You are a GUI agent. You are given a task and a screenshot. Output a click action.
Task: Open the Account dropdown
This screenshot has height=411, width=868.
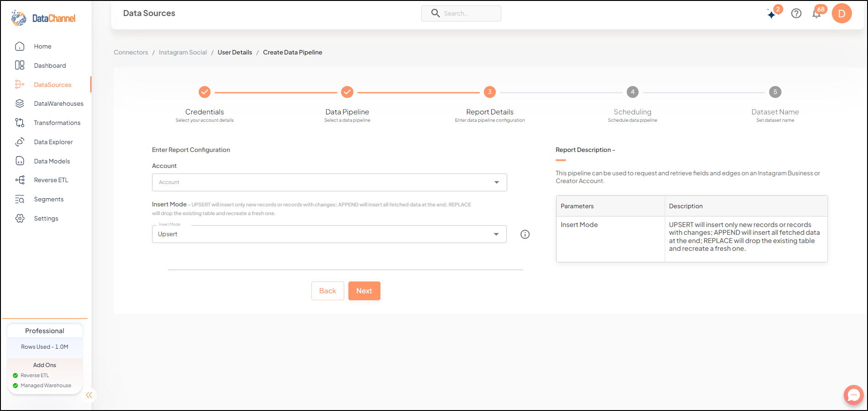coord(329,182)
